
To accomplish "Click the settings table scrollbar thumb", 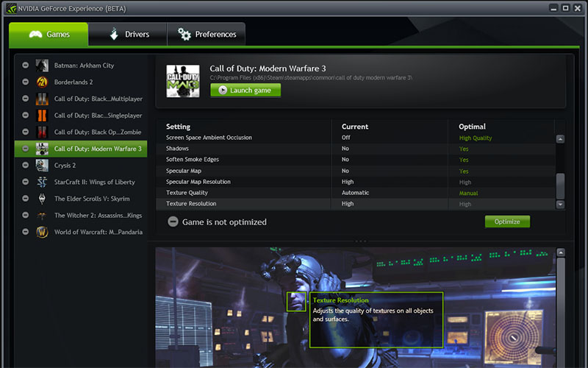I will point(560,186).
